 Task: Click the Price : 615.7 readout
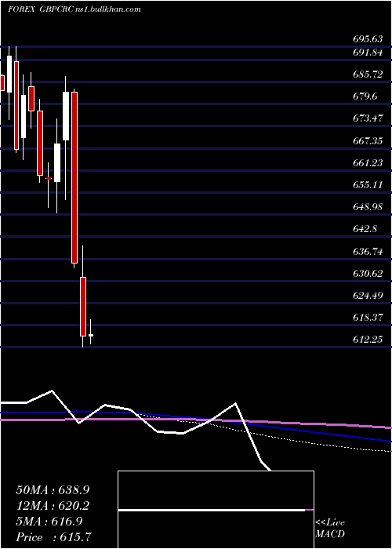click(x=55, y=537)
